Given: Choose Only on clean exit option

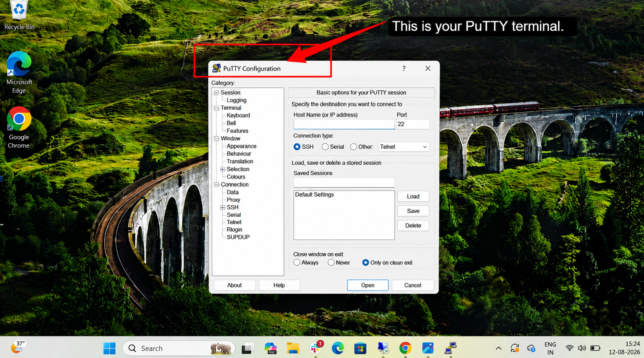Looking at the screenshot, I should 387,263.
